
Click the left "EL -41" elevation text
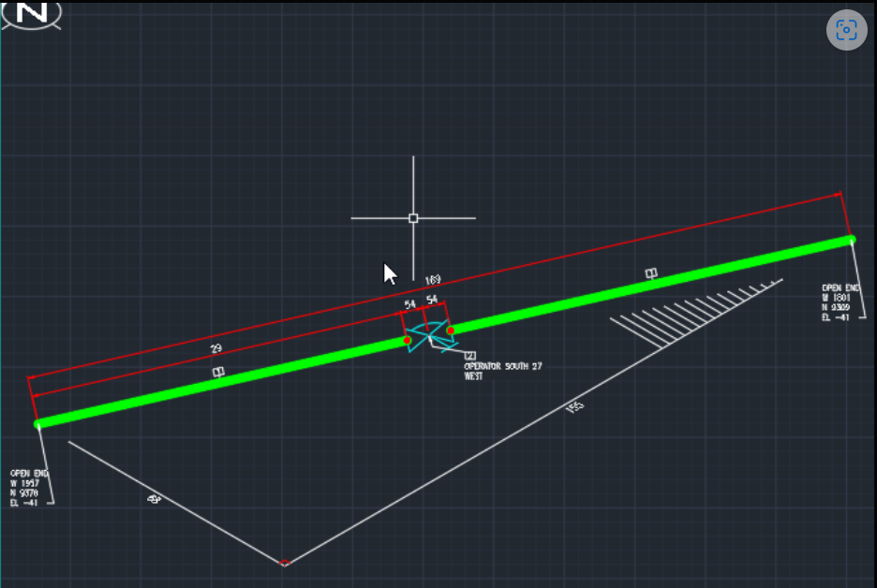point(23,503)
